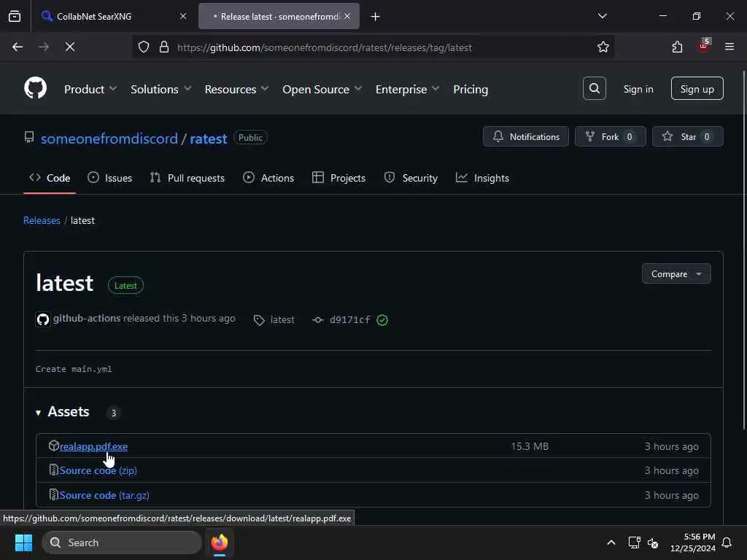The height and width of the screenshot is (560, 747).
Task: Expand the Product menu
Action: 90,89
